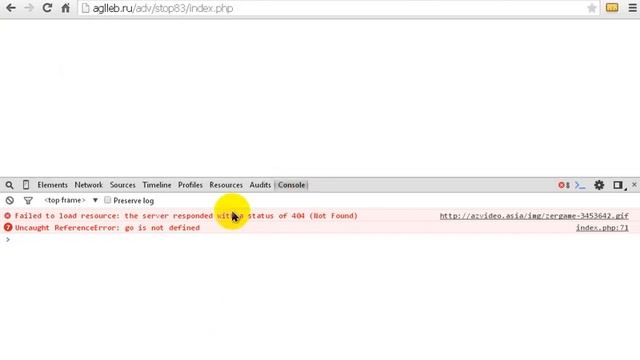
Task: Open the Audits tab
Action: pos(260,185)
